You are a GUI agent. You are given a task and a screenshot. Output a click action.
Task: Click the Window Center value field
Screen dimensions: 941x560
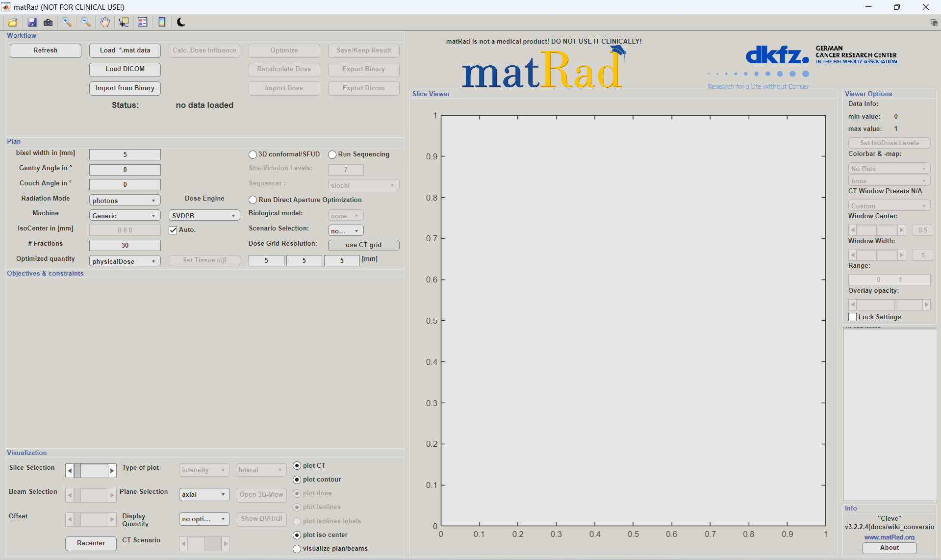(x=922, y=230)
